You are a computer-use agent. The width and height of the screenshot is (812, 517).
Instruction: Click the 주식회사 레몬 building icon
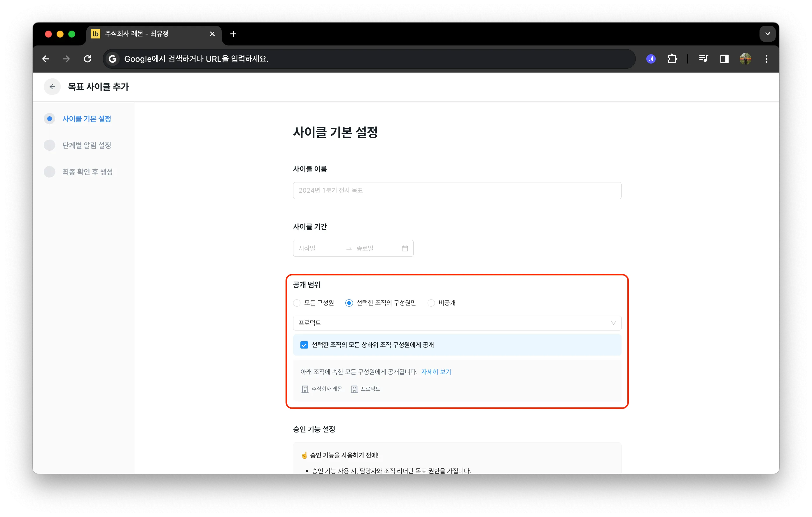click(305, 389)
